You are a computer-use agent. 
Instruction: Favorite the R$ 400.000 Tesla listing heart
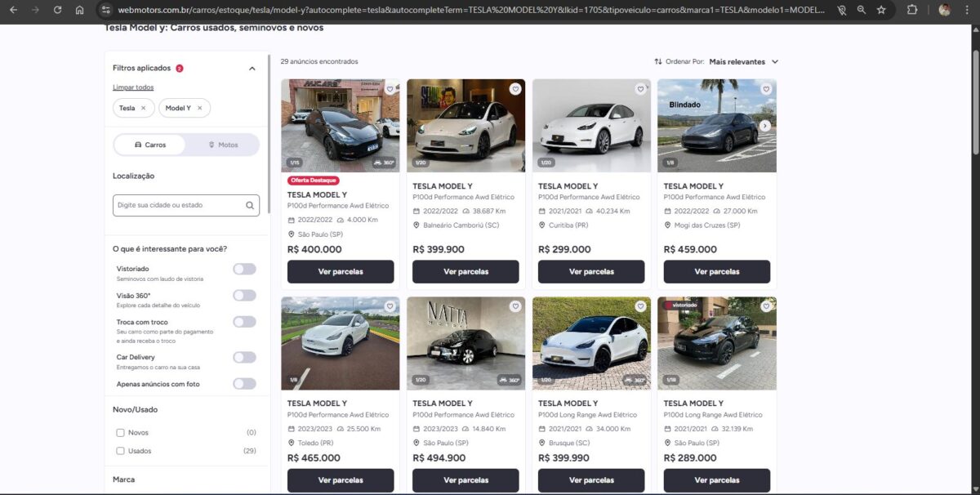click(x=390, y=89)
